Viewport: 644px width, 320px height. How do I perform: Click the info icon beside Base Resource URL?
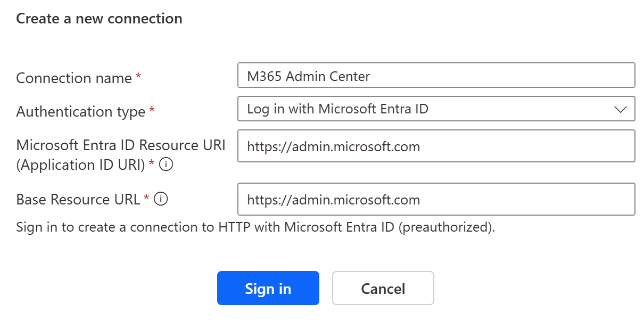click(x=161, y=199)
